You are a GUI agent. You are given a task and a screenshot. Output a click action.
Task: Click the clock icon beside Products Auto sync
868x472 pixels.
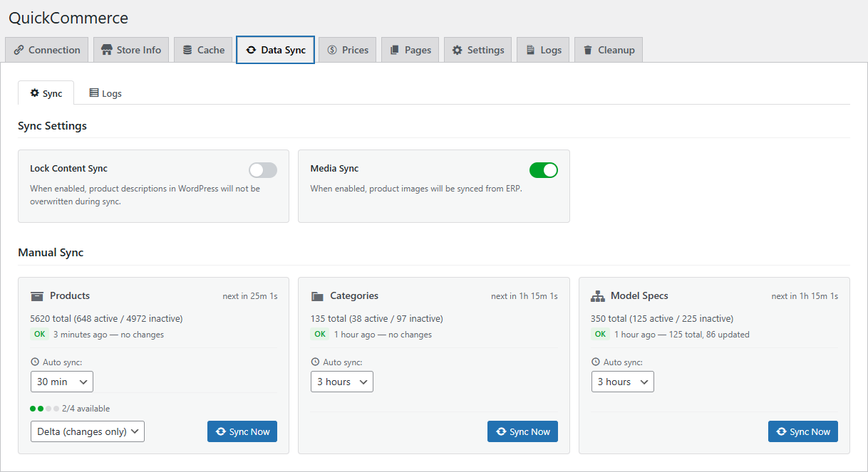pos(35,362)
